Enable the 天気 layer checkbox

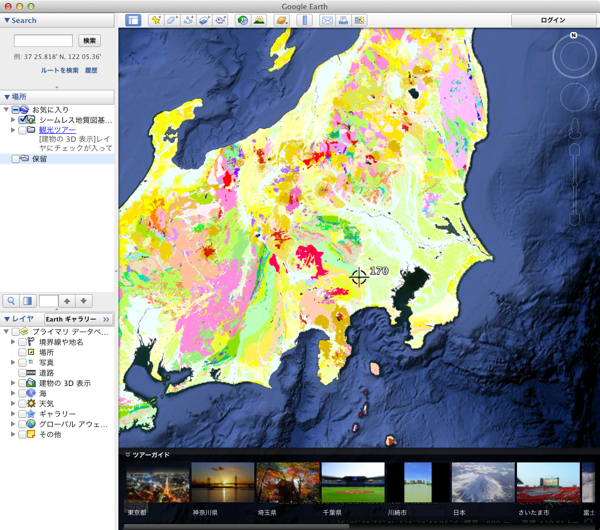(23, 404)
